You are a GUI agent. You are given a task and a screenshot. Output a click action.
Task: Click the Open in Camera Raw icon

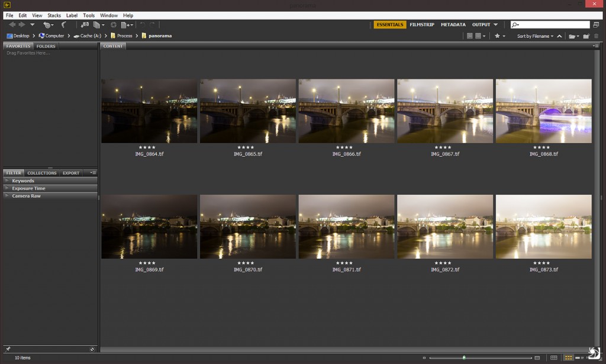pos(114,24)
